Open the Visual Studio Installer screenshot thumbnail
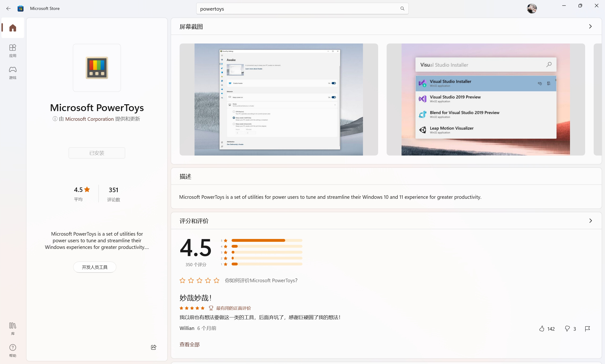Screen dimensions: 605x364 tap(486, 100)
